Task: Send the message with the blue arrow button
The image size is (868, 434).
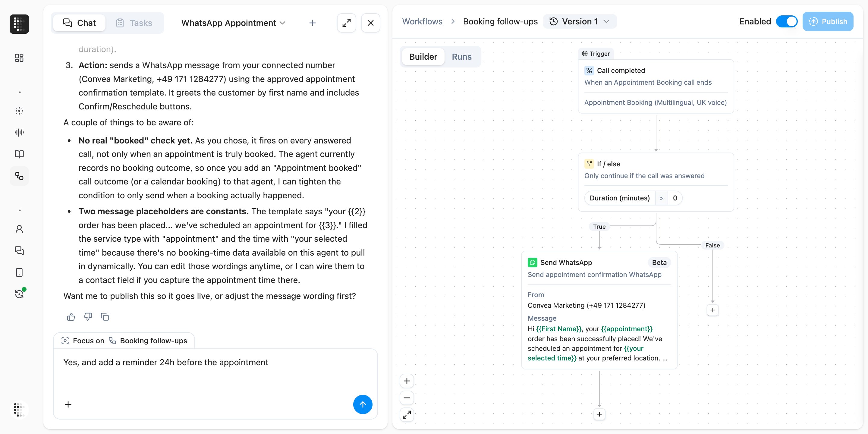Action: [x=363, y=404]
